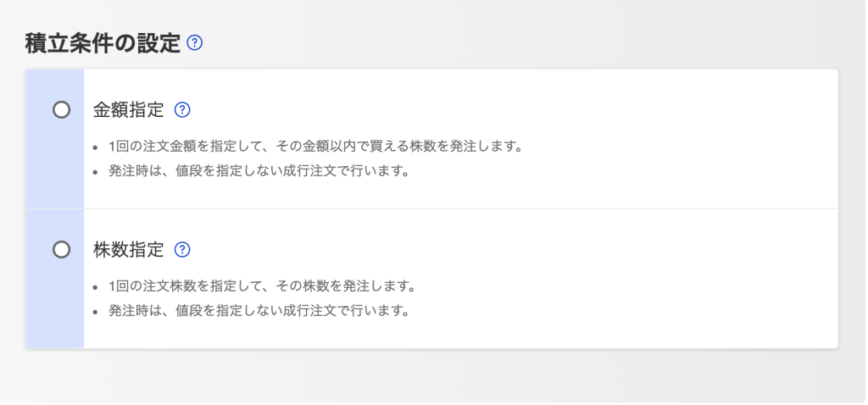Click bullet dot before 1回の注文金額 text

click(96, 147)
